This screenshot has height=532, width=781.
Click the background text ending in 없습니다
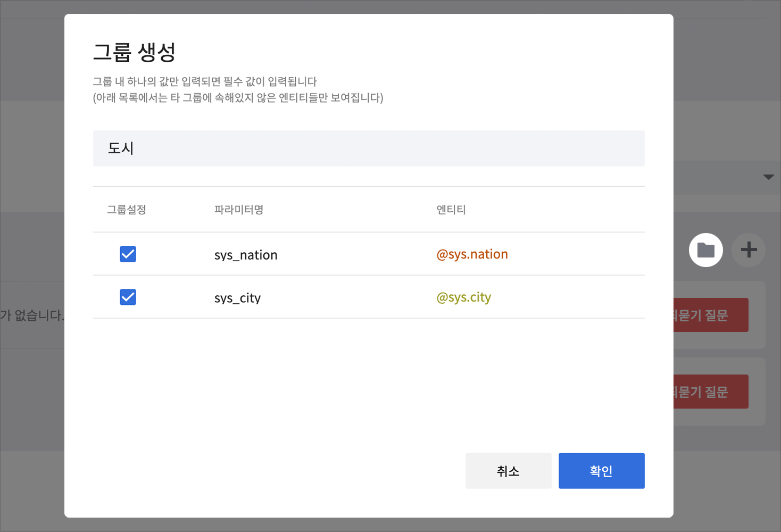pyautogui.click(x=32, y=315)
